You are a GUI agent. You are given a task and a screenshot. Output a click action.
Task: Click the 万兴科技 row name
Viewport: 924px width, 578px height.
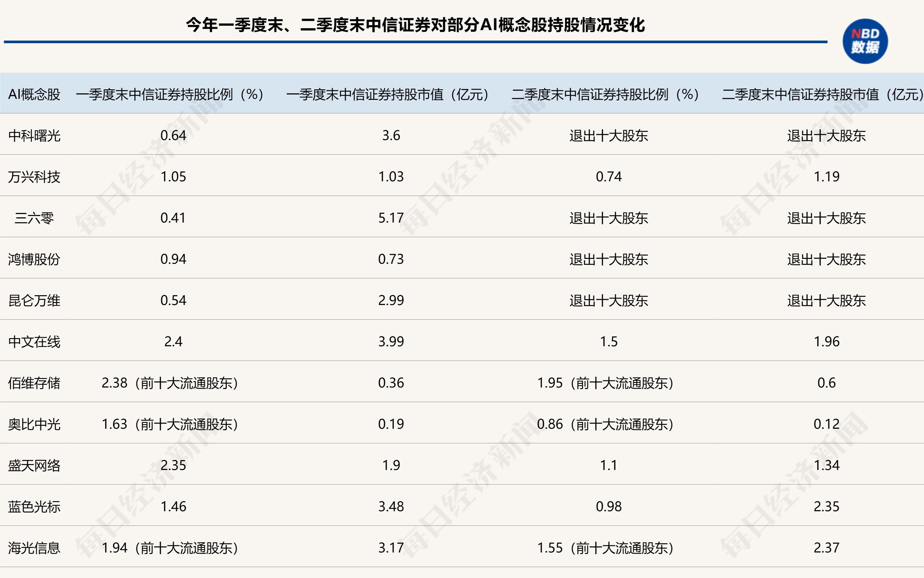coord(34,177)
